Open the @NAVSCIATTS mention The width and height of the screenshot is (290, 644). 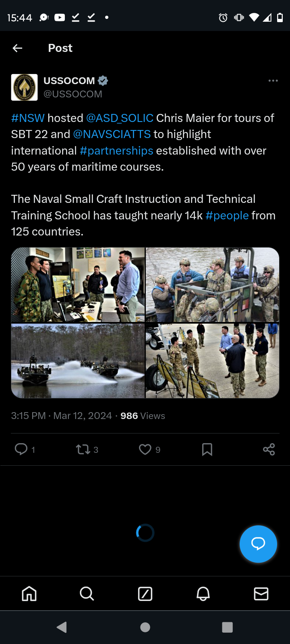coord(112,134)
